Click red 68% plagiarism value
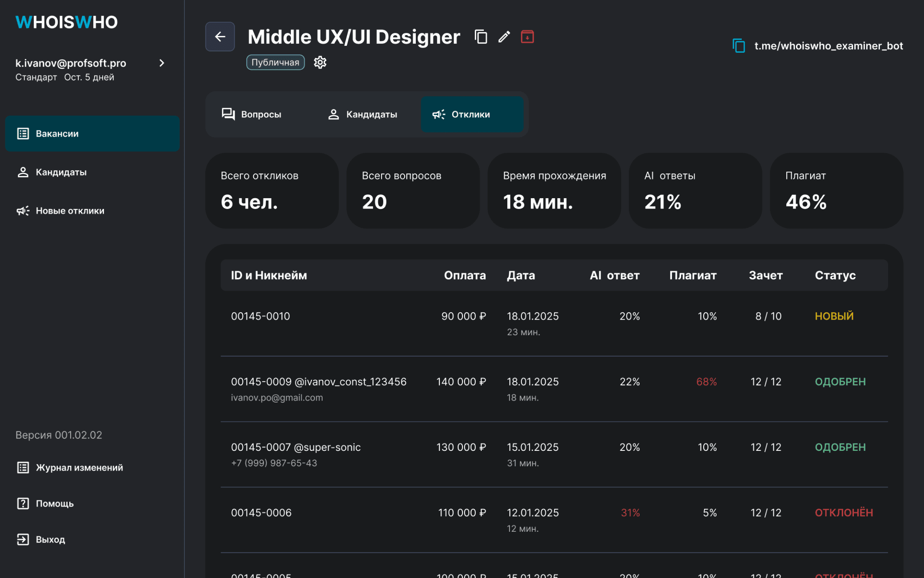This screenshot has width=924, height=578. click(x=707, y=382)
